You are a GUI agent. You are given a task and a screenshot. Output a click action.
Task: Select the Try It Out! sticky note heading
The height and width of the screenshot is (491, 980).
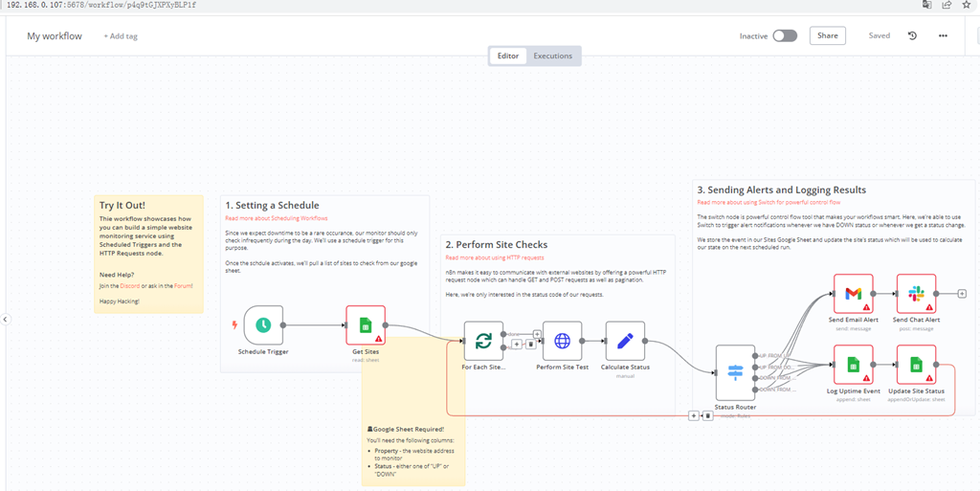pyautogui.click(x=122, y=205)
